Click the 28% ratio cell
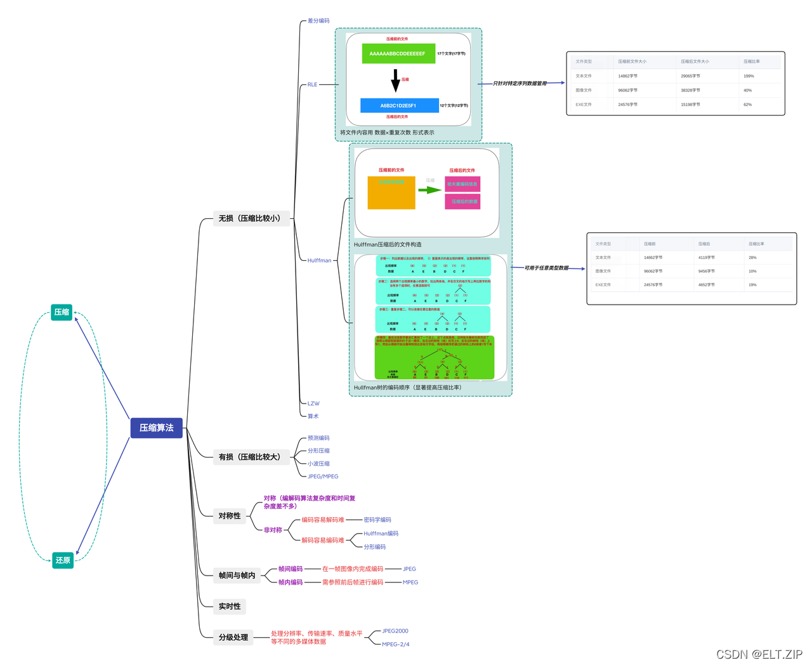Image resolution: width=812 pixels, height=665 pixels. point(752,258)
